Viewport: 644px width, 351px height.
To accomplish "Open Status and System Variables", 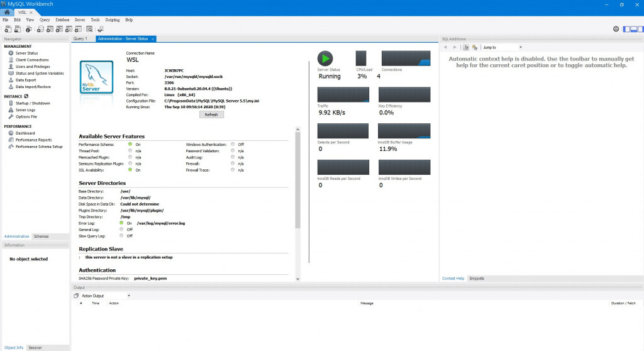I will pyautogui.click(x=40, y=74).
